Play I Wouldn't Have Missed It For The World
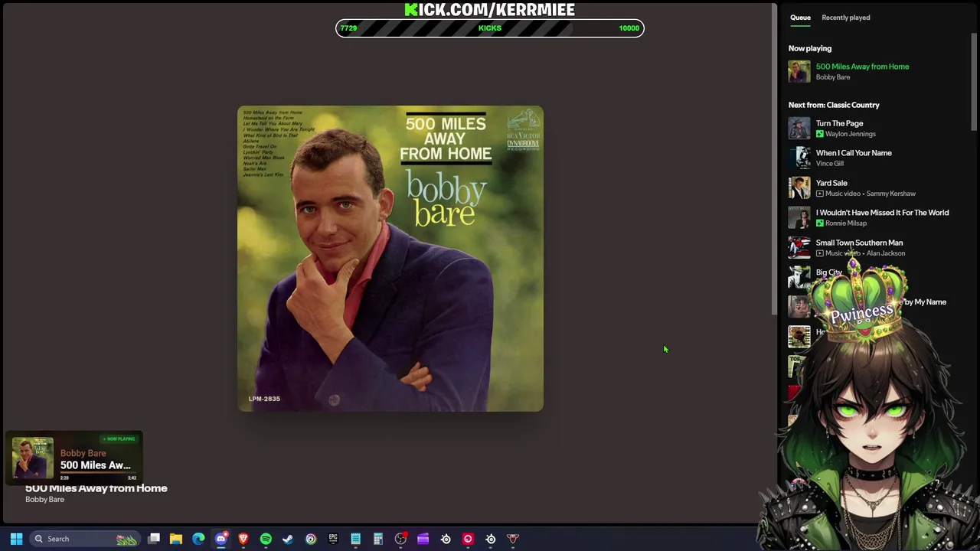This screenshot has height=551, width=980. point(882,213)
